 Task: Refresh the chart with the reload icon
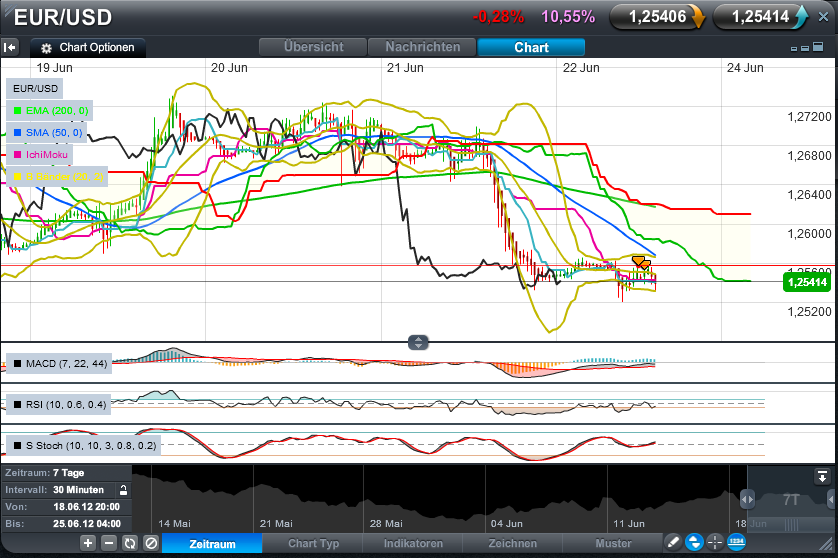coord(130,544)
